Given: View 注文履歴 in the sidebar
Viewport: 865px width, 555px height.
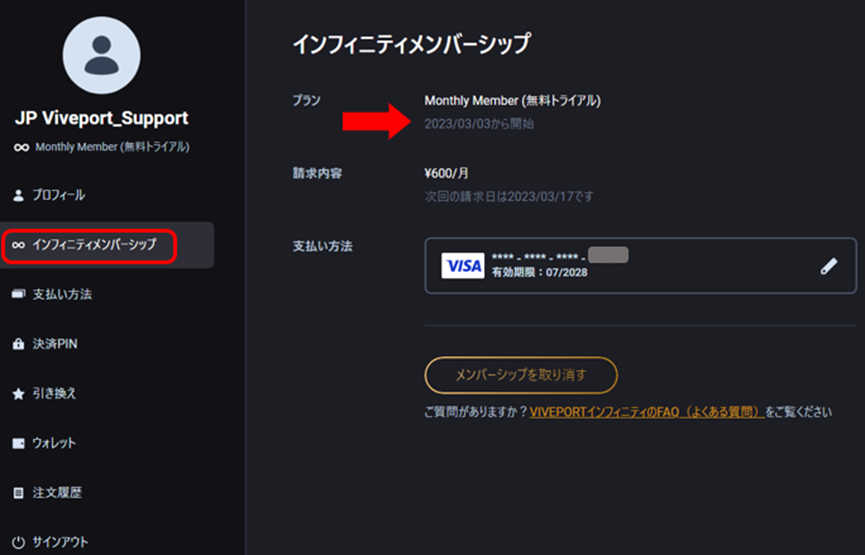Looking at the screenshot, I should coord(57,493).
